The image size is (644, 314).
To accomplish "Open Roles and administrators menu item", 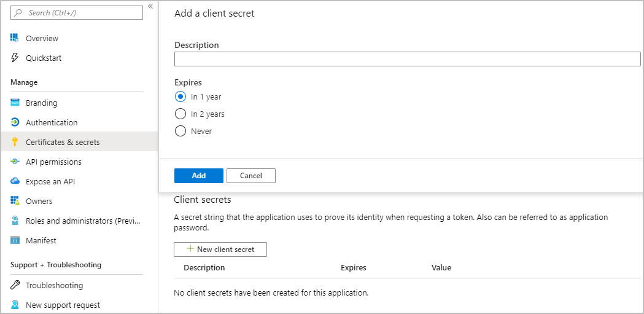I will click(x=82, y=221).
